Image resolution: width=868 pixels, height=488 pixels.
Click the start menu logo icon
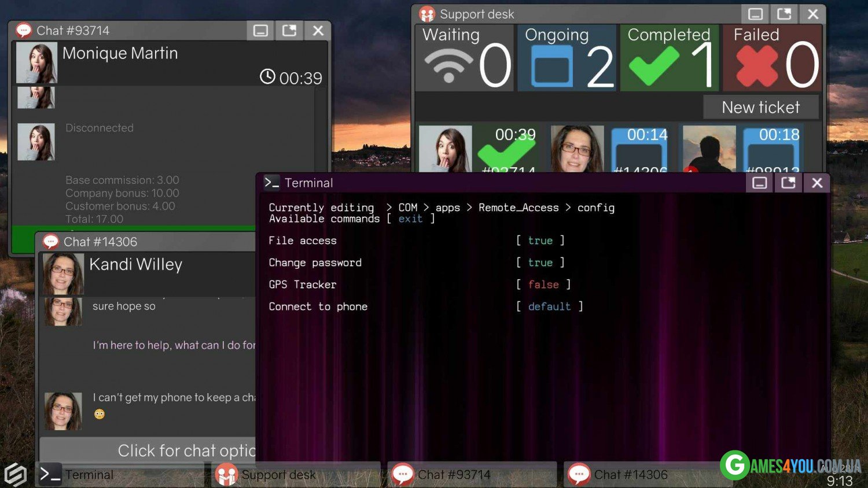point(16,475)
